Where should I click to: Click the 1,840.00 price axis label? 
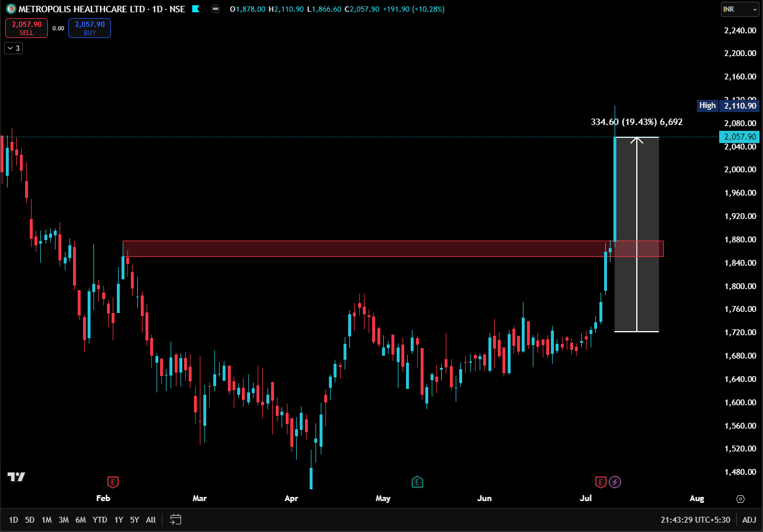pyautogui.click(x=740, y=263)
